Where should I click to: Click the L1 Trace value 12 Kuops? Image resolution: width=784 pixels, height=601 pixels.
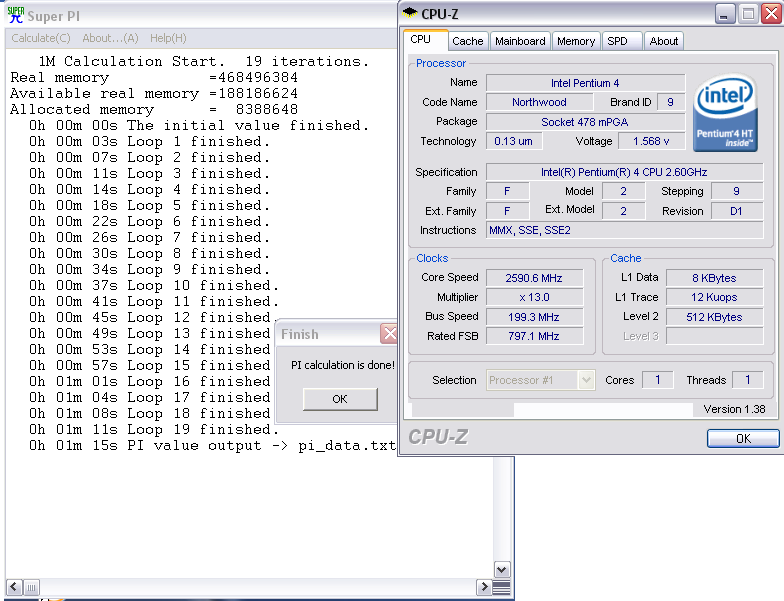(x=714, y=297)
